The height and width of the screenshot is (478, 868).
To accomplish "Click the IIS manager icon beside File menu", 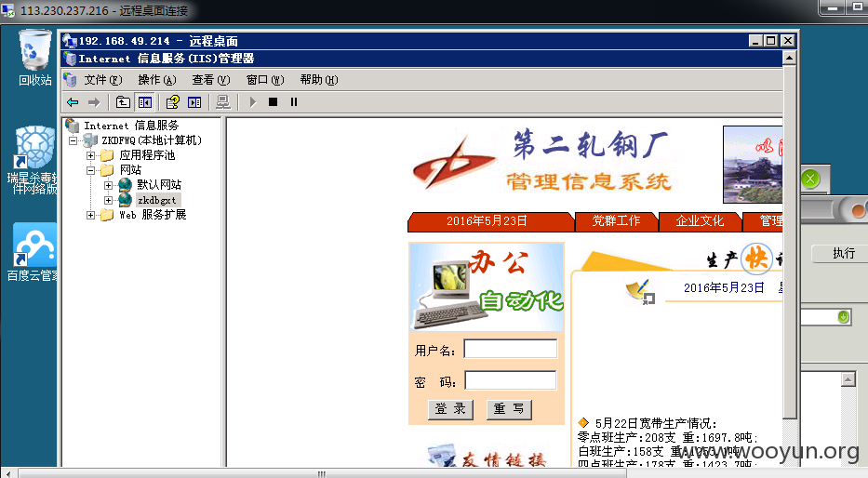I will point(71,80).
